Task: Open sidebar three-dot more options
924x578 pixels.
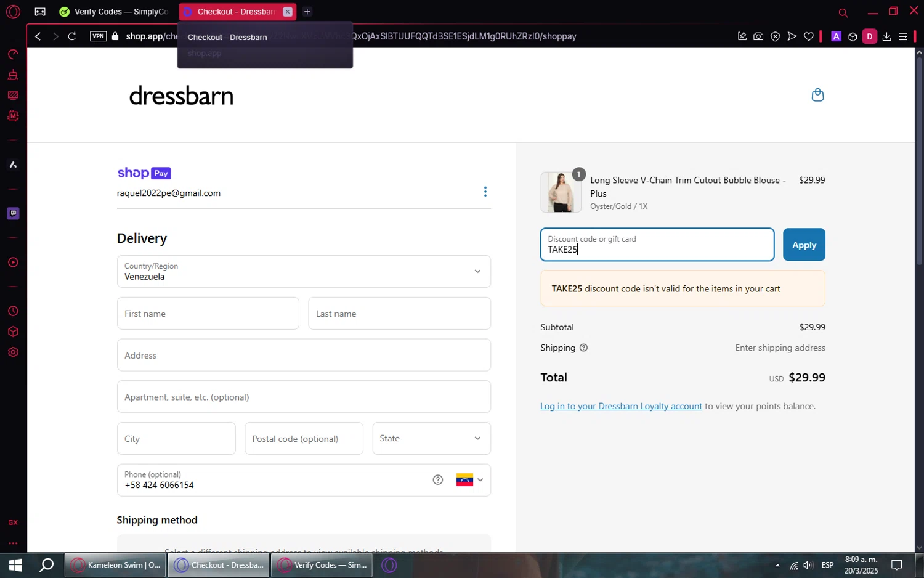Action: (x=13, y=543)
